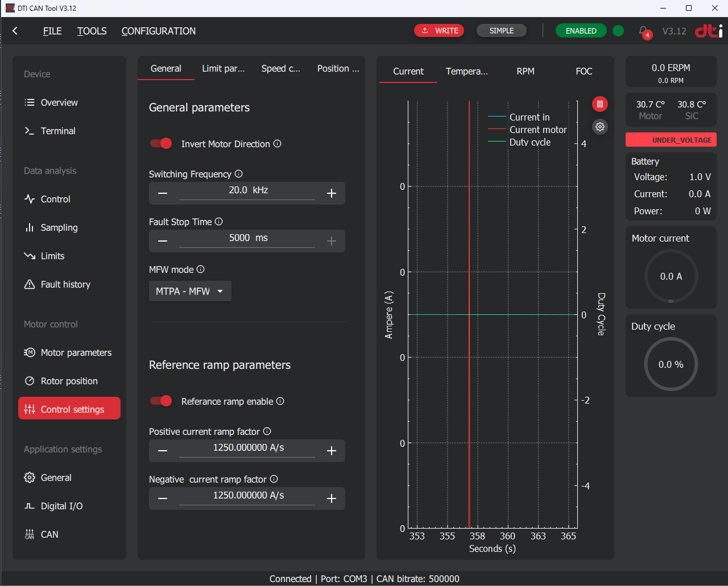The image size is (728, 586).
Task: Increase Fault Stop Time with plus
Action: click(332, 241)
